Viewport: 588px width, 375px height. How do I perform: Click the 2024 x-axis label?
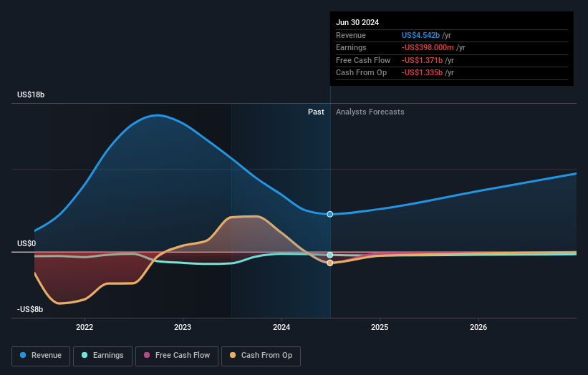click(x=281, y=328)
